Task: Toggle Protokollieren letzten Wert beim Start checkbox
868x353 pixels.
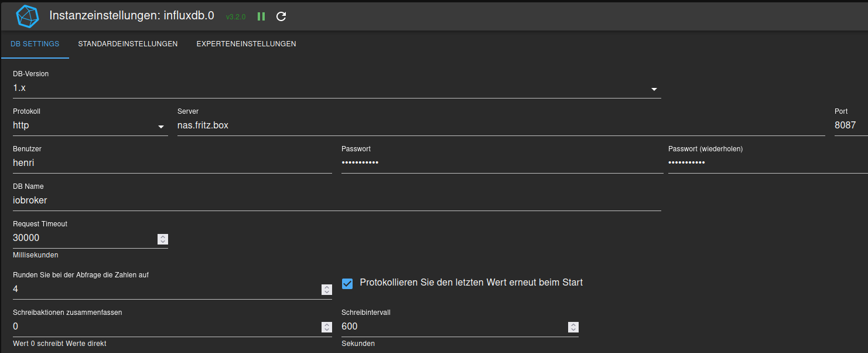Action: pyautogui.click(x=347, y=284)
